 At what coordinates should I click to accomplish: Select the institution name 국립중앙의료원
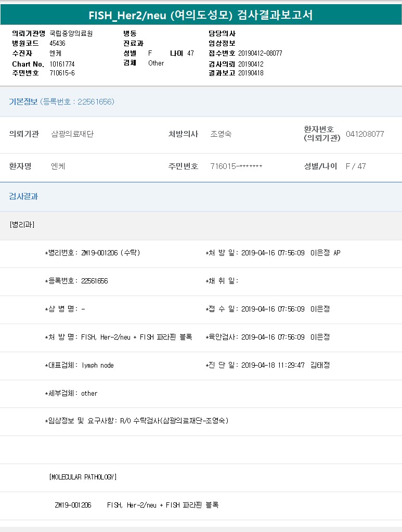point(71,33)
